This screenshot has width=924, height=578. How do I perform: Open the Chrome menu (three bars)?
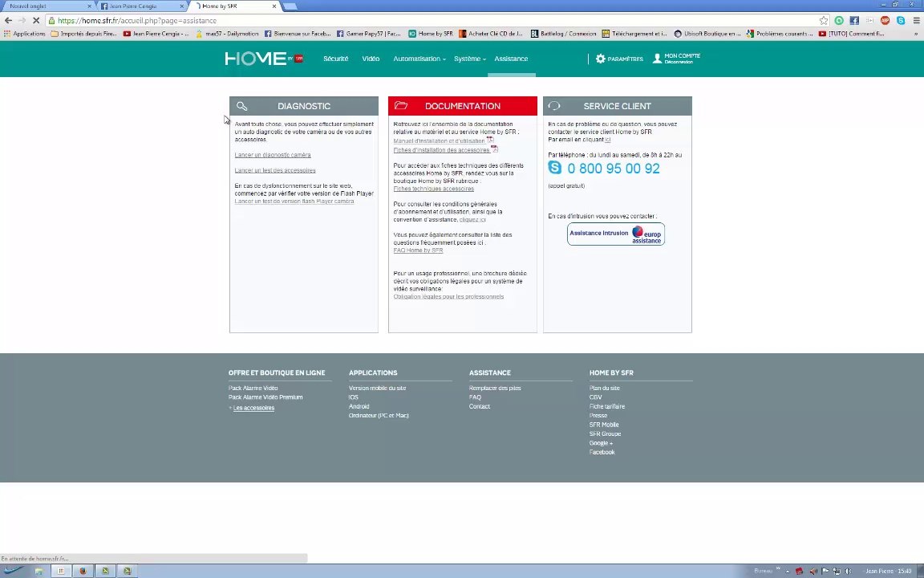coord(916,20)
